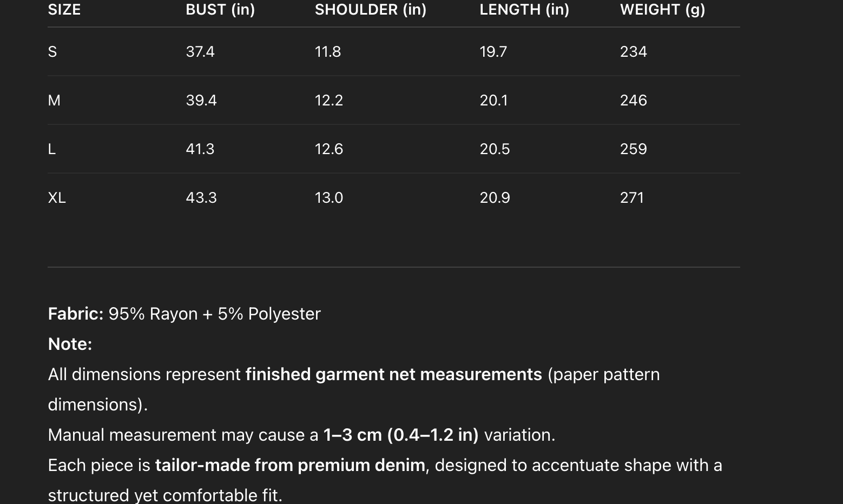Click the LENGTH (in) column header
The width and height of the screenshot is (843, 504).
point(524,10)
